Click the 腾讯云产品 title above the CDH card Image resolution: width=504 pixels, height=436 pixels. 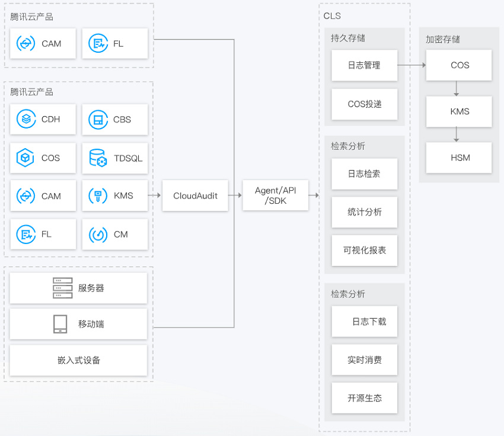pos(31,92)
